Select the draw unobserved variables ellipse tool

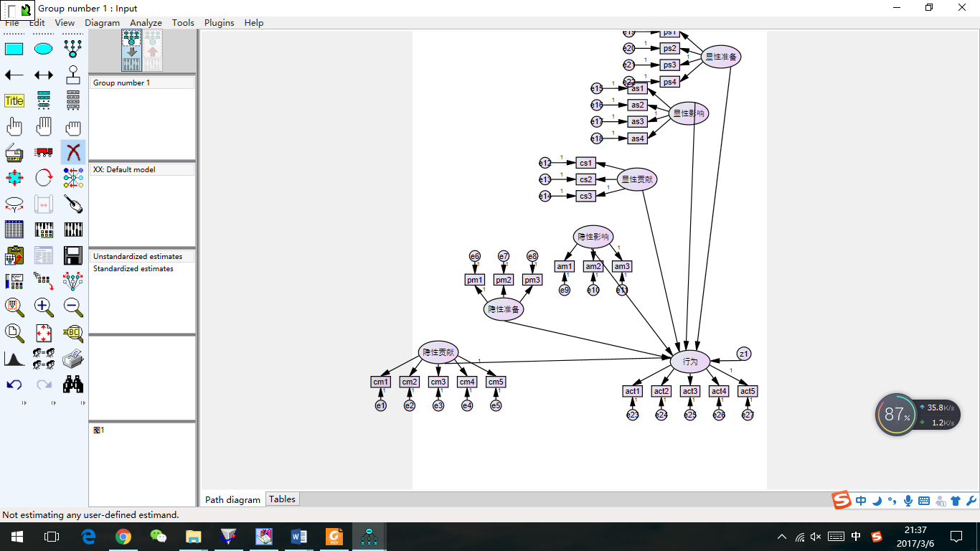(44, 49)
